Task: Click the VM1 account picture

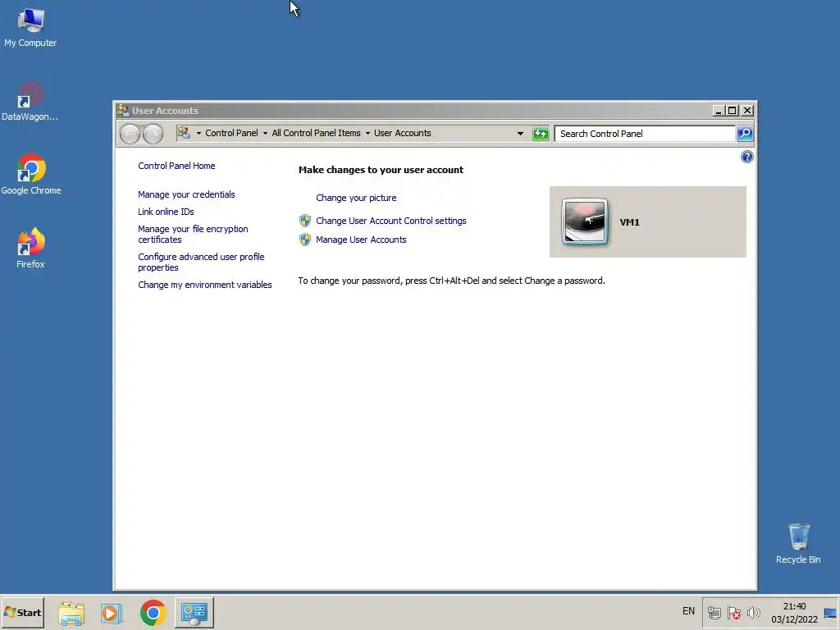Action: [584, 221]
